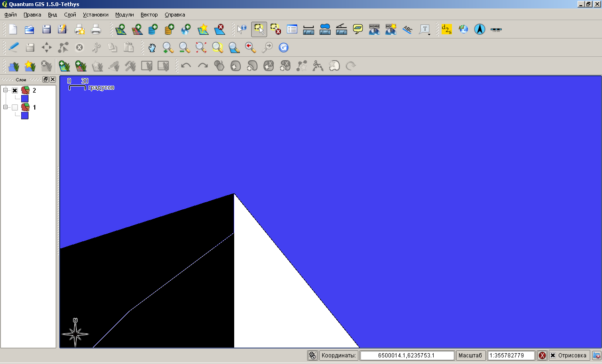Screen dimensions: 602x364
Task: Collapse the layer 2 tree node
Action: (x=6, y=90)
